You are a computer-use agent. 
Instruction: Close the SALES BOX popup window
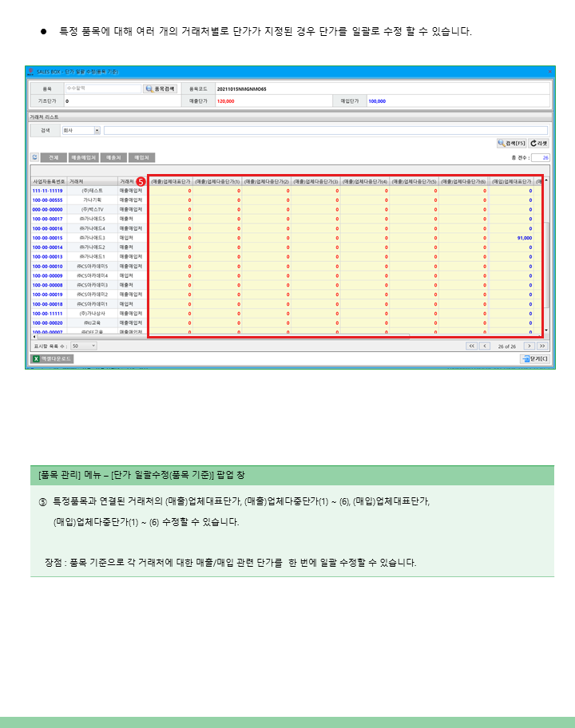tap(550, 72)
